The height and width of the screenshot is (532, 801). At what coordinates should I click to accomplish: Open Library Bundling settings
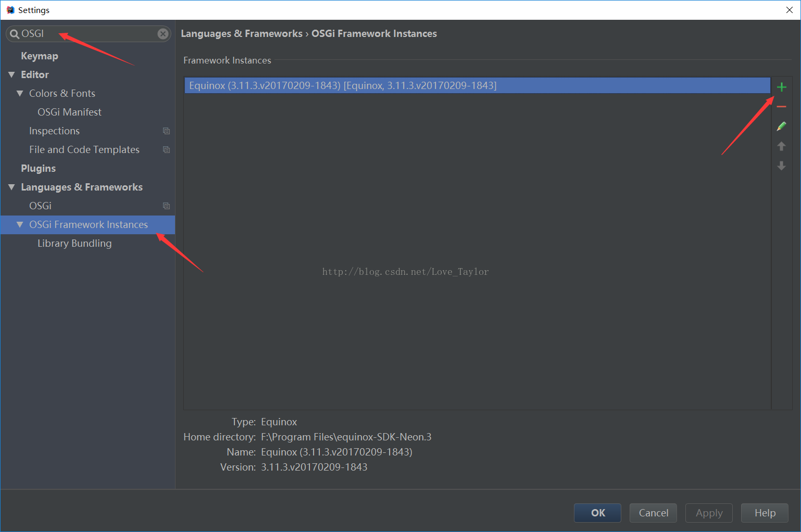click(x=74, y=244)
